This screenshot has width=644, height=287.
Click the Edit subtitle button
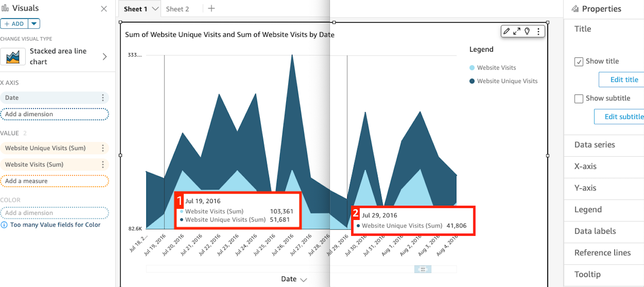coord(618,117)
